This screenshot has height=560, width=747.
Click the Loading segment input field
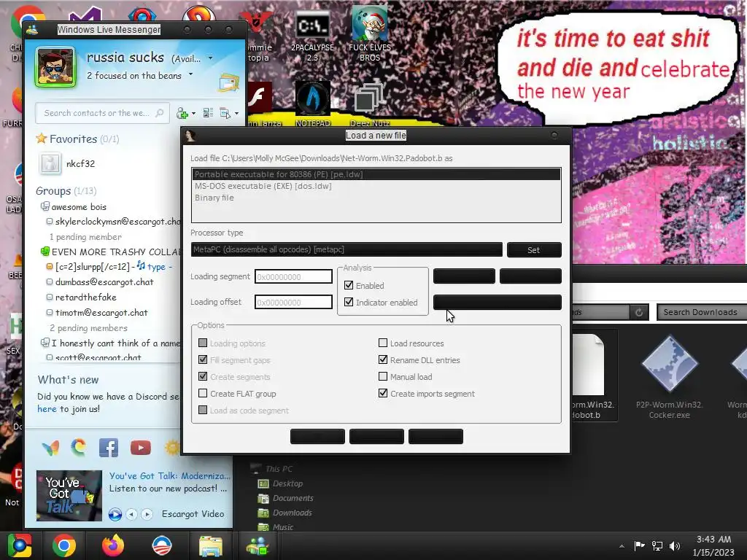293,276
